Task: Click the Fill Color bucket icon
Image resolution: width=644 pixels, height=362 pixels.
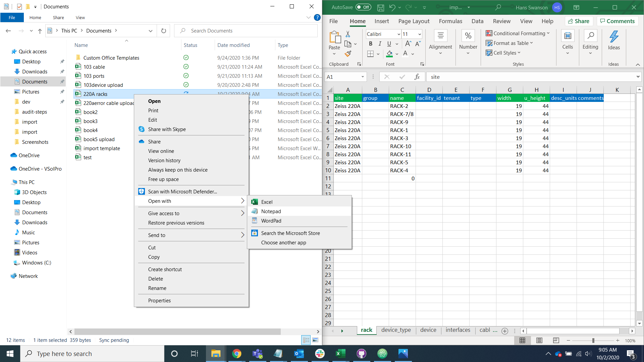Action: (389, 54)
